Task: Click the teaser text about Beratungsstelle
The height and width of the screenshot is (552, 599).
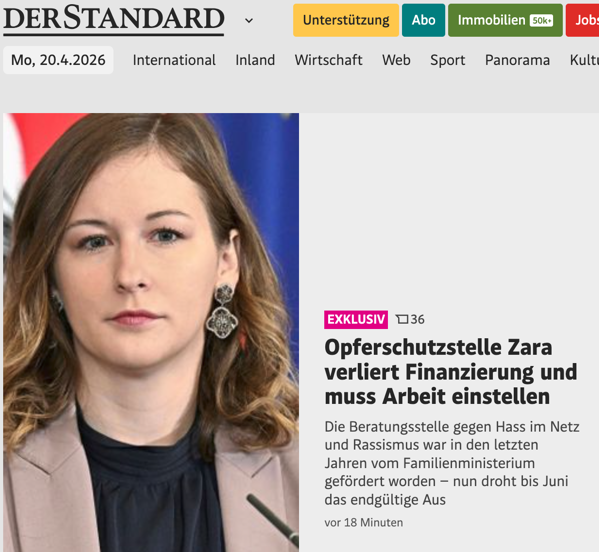Action: (452, 463)
